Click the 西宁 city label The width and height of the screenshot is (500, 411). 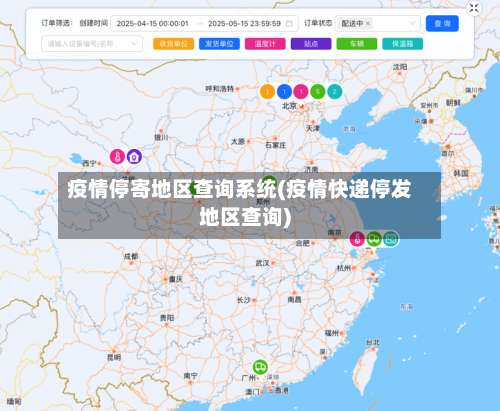89,163
